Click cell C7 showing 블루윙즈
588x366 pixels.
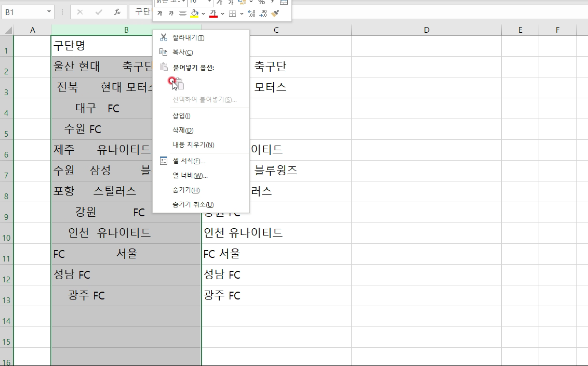tap(300, 171)
